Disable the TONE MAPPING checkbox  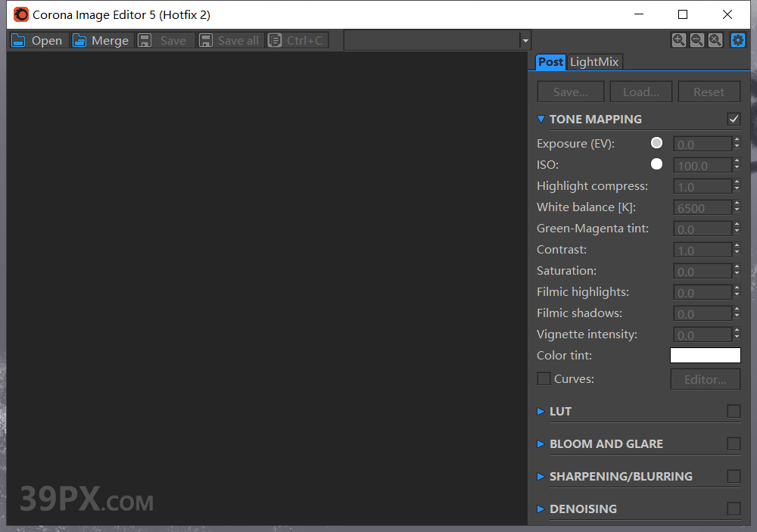(x=734, y=119)
